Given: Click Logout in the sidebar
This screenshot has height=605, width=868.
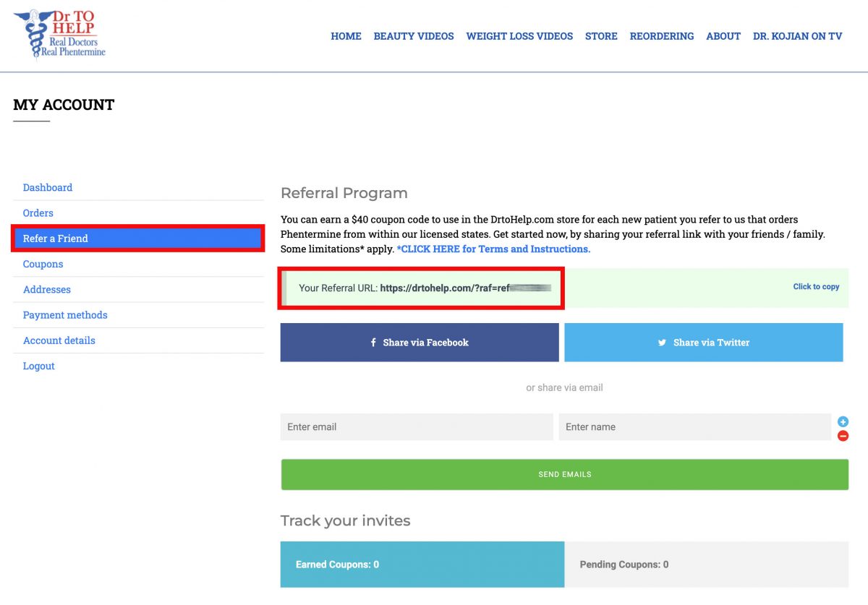Looking at the screenshot, I should click(x=38, y=366).
